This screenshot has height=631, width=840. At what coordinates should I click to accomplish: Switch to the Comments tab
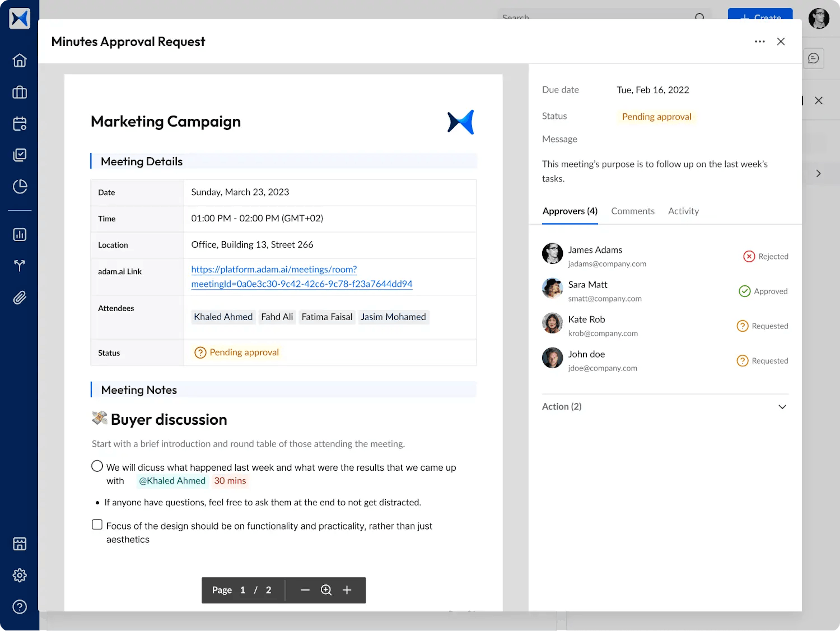633,211
